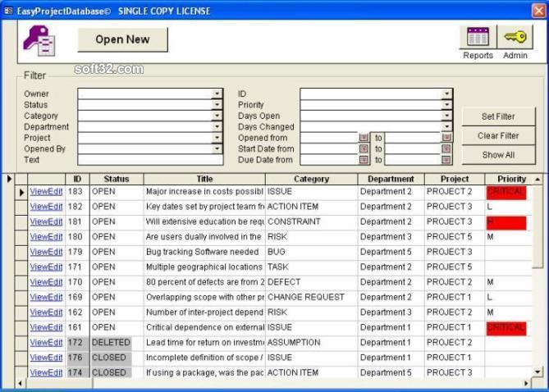Screen dimensions: 549x392
Task: Open the Reports calendar icon
Action: [x=478, y=37]
